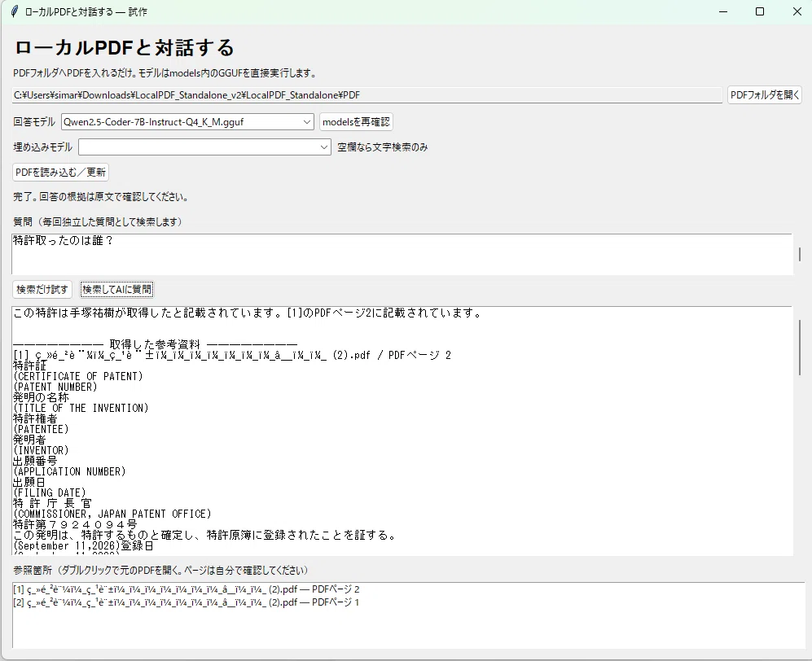812x661 pixels.
Task: Click the (APPLICATION NUMBER) line
Action: pyautogui.click(x=70, y=472)
